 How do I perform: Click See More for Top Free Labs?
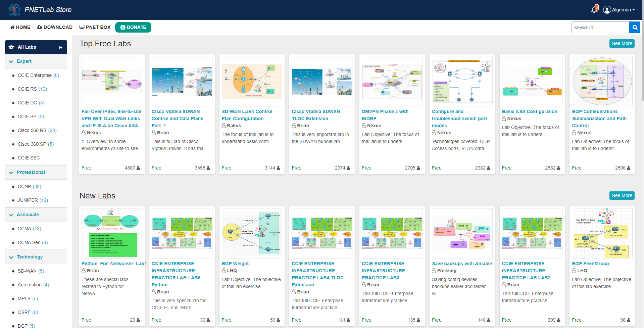622,43
